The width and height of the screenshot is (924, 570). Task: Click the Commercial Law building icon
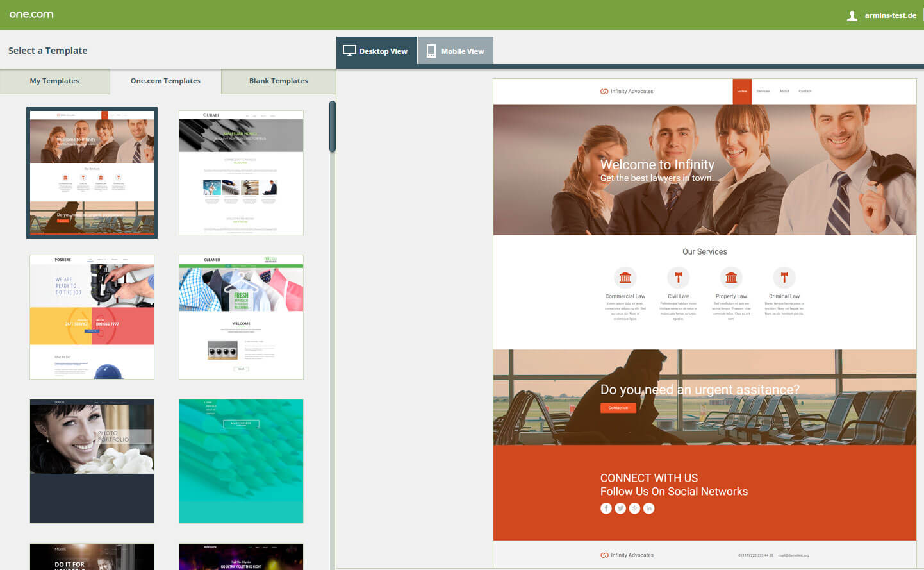625,278
